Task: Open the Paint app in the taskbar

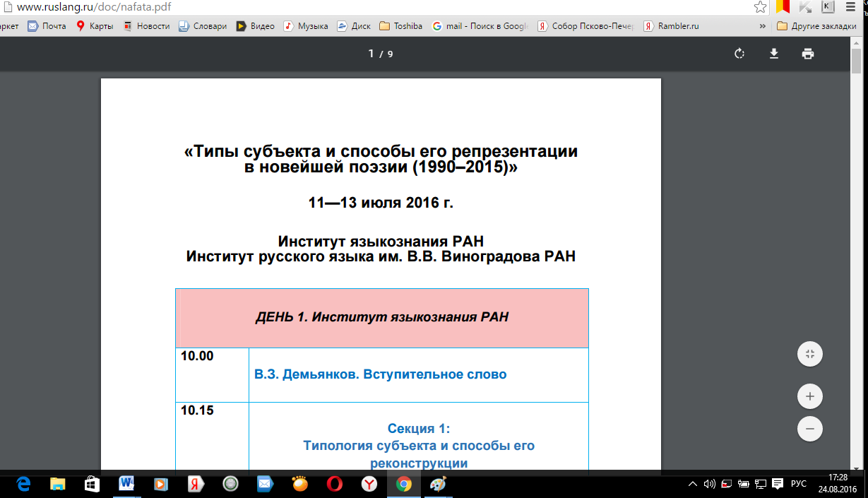Action: (x=439, y=484)
